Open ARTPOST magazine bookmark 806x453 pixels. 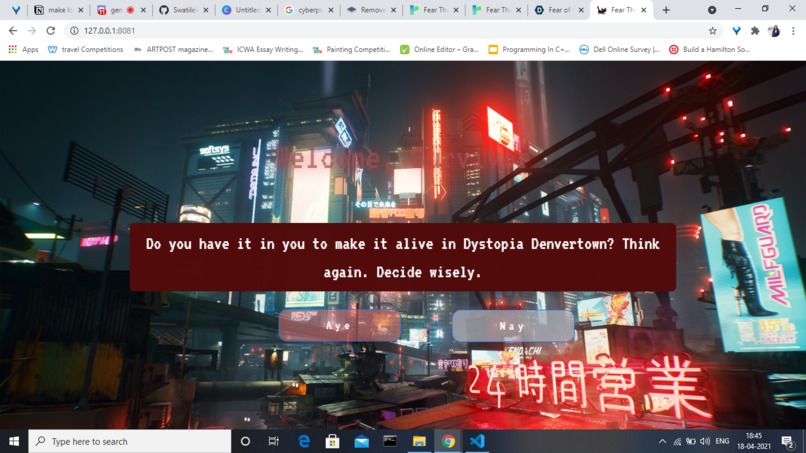pos(173,49)
